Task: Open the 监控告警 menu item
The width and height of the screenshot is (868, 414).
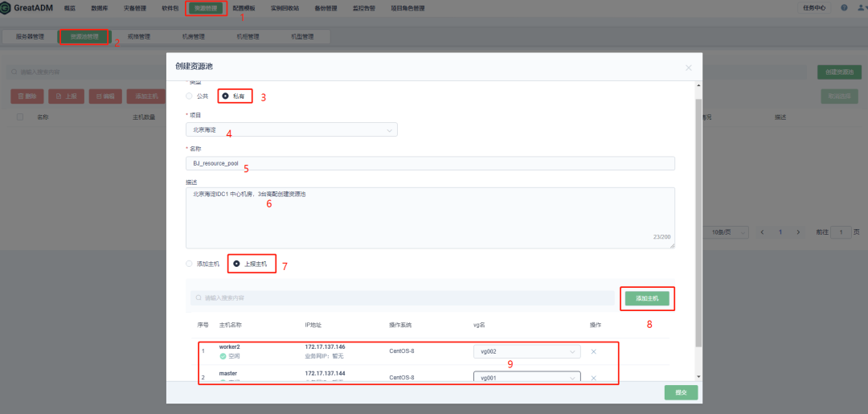Action: (364, 8)
